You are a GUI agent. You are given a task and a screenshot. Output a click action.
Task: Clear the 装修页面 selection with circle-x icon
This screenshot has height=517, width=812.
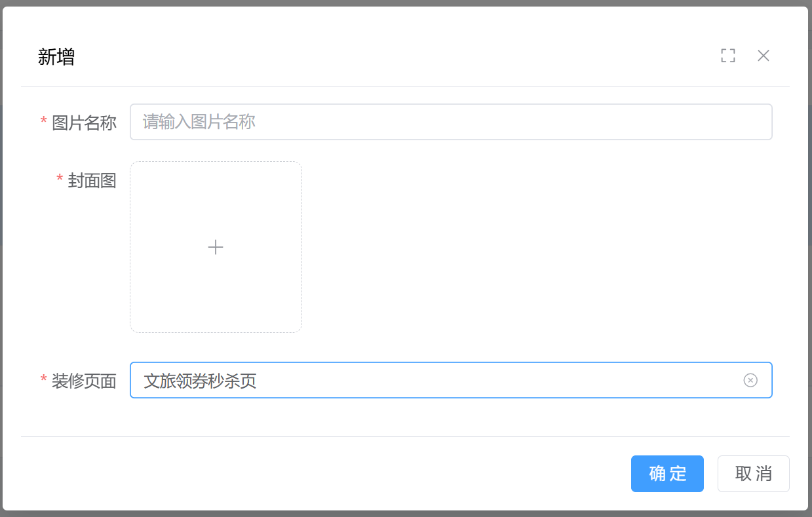click(x=750, y=380)
